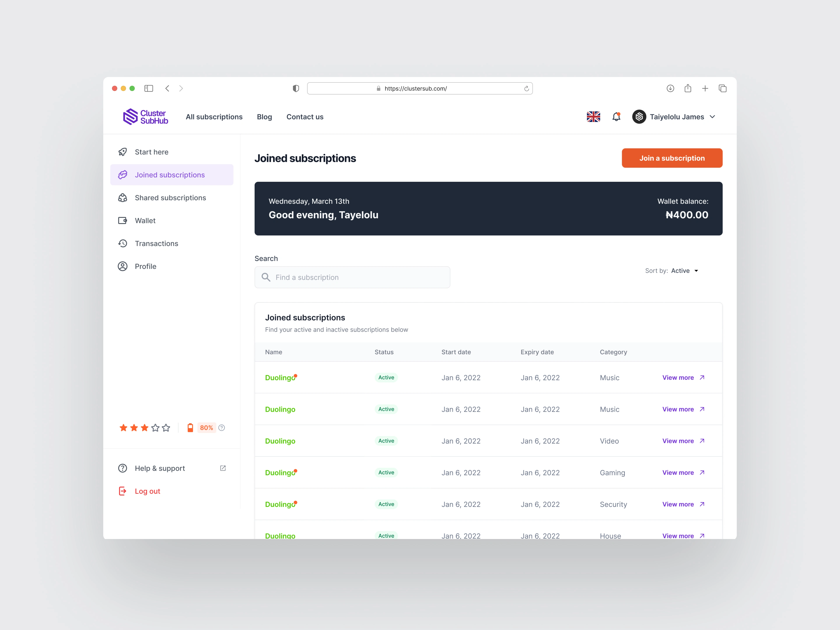The height and width of the screenshot is (630, 840).
Task: Click the first rating star
Action: (123, 428)
